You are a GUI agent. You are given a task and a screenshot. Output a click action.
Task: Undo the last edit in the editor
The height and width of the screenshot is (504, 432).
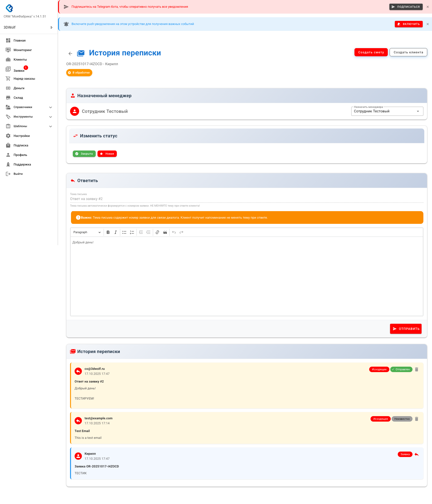(174, 232)
